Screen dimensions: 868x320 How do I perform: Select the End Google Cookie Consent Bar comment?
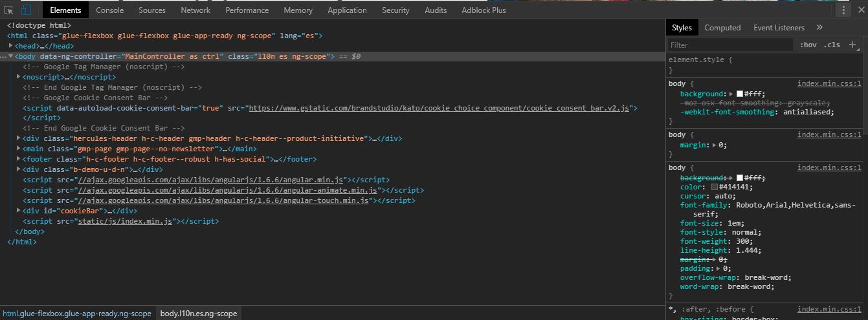[104, 128]
